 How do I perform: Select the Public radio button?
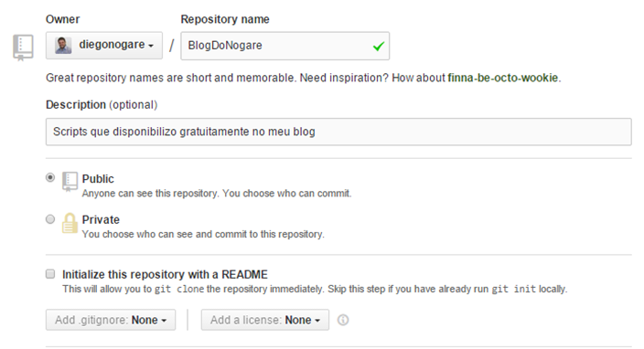[x=50, y=177]
